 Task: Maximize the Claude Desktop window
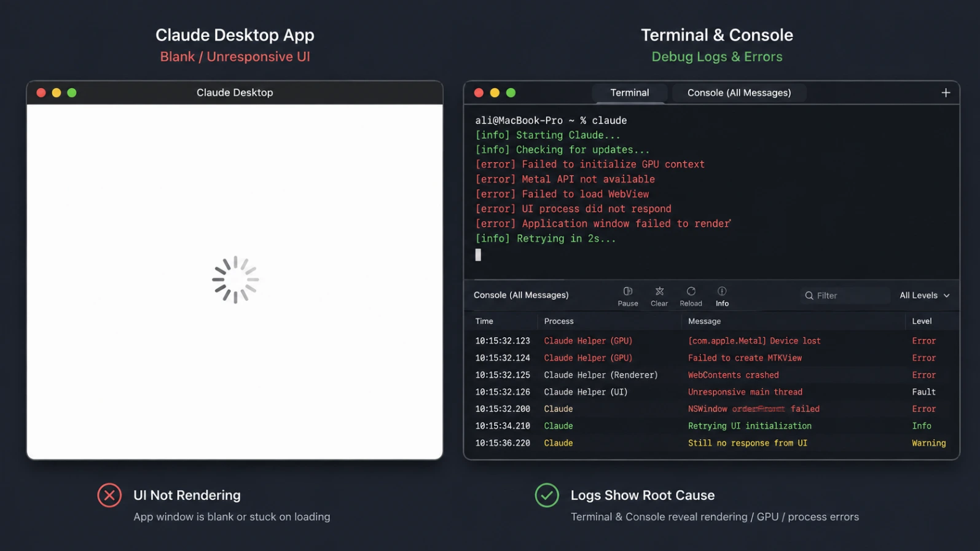tap(72, 93)
